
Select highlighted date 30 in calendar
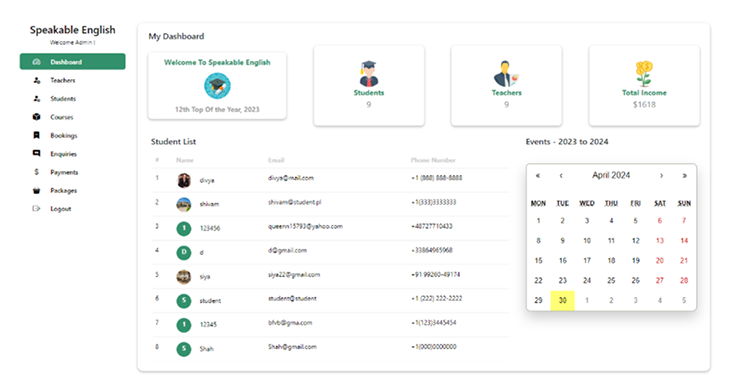point(563,300)
